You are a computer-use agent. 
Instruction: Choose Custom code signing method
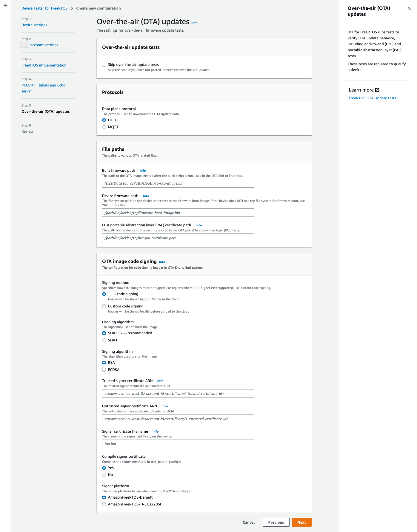click(x=104, y=306)
